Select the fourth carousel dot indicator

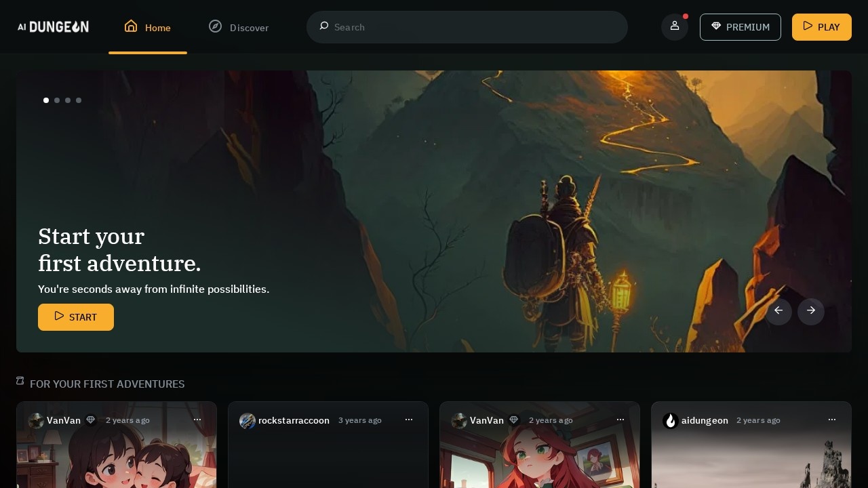(x=79, y=100)
